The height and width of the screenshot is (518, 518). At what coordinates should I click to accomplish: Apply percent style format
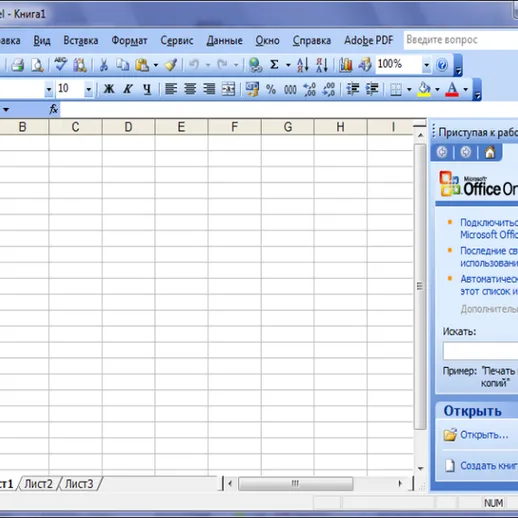[x=271, y=89]
